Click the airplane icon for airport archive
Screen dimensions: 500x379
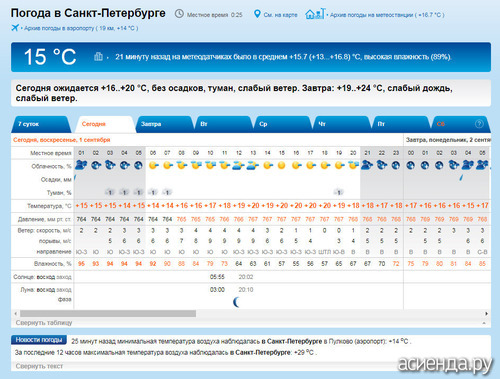click(x=15, y=28)
